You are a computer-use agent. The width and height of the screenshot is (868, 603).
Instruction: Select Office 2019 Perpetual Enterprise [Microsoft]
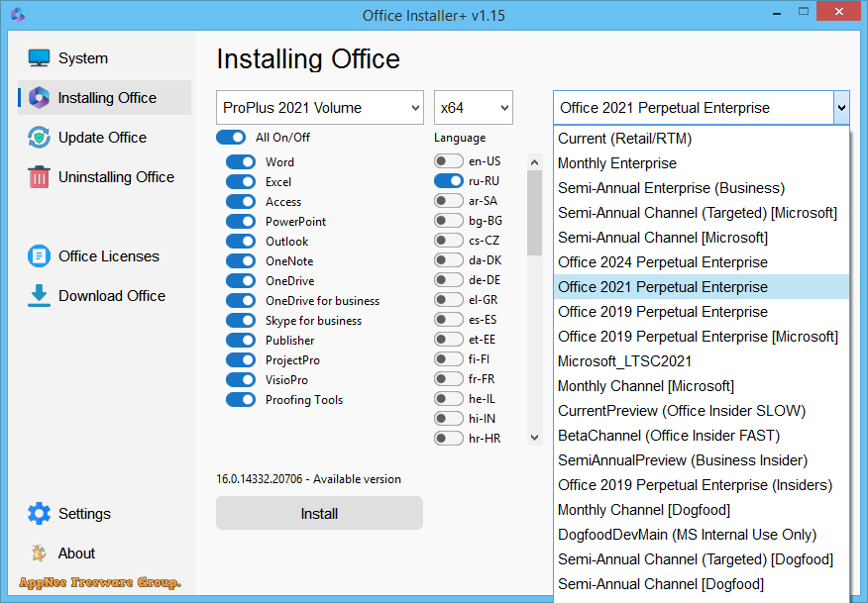[701, 337]
